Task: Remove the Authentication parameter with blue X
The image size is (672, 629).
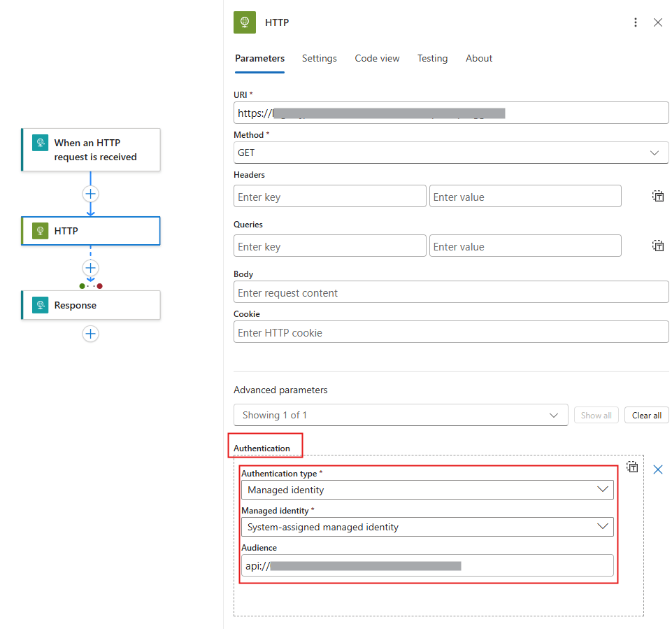Action: (657, 469)
